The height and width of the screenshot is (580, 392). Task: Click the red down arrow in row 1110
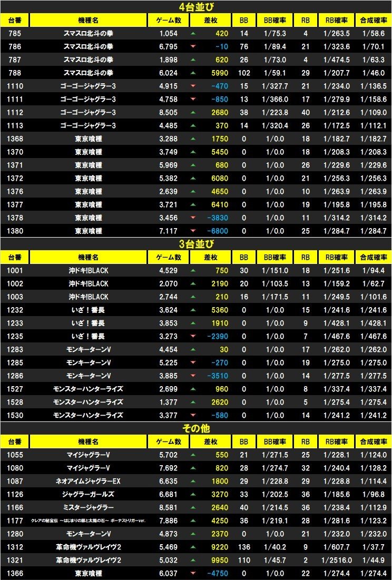[193, 86]
